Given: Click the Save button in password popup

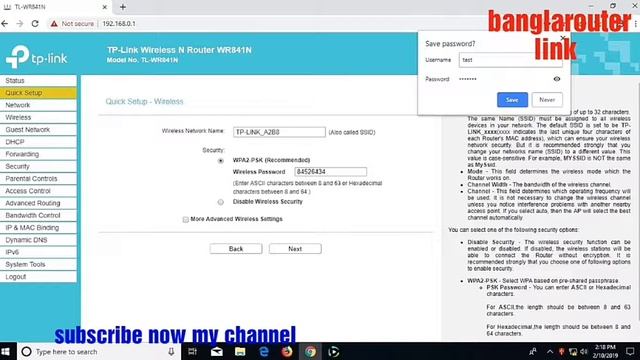Looking at the screenshot, I should (x=512, y=100).
